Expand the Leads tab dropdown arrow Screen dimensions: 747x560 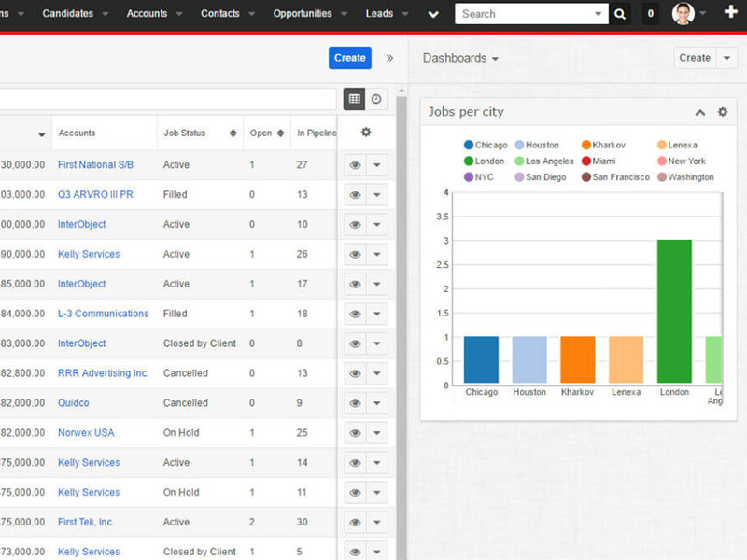pyautogui.click(x=405, y=14)
